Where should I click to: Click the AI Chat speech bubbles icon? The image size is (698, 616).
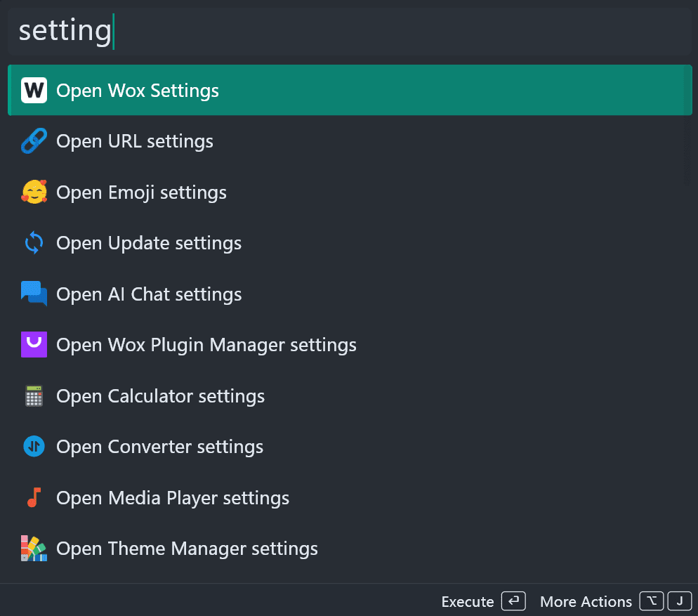34,294
